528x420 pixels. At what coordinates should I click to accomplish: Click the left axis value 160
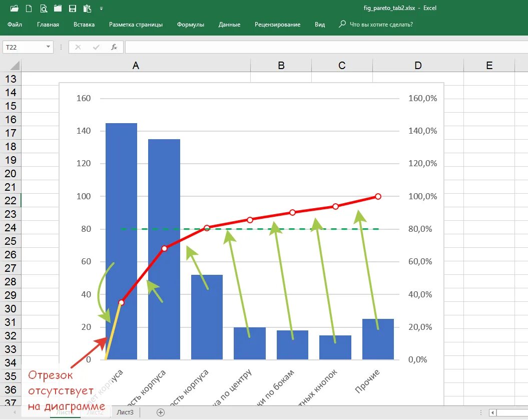click(84, 98)
